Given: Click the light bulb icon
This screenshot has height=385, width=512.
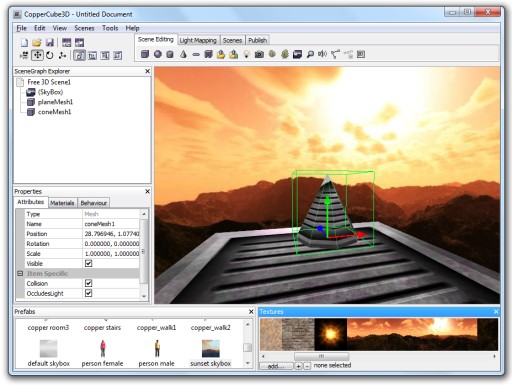Looking at the screenshot, I should pos(246,54).
